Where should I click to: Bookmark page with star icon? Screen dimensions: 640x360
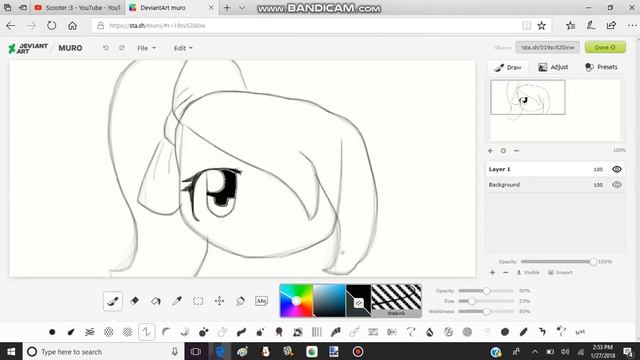point(542,26)
